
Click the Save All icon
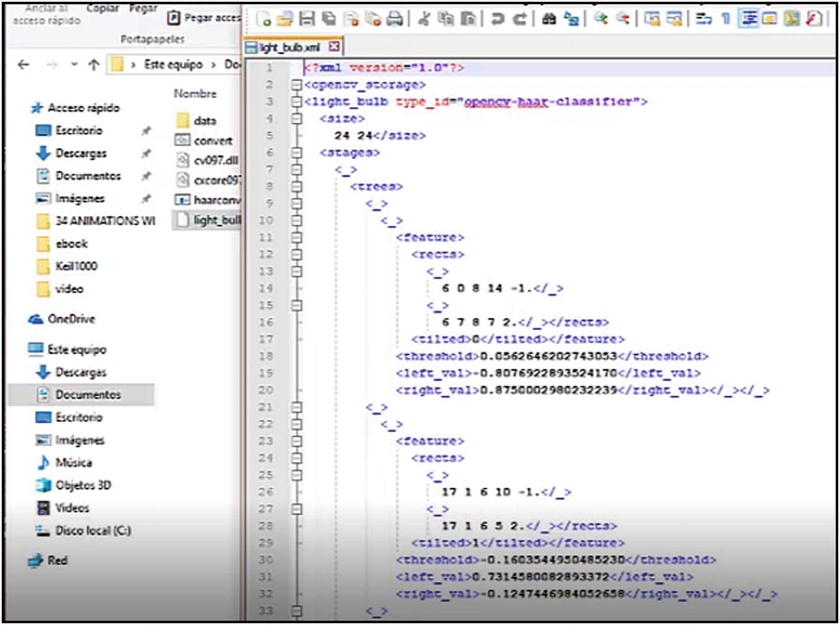pyautogui.click(x=328, y=19)
